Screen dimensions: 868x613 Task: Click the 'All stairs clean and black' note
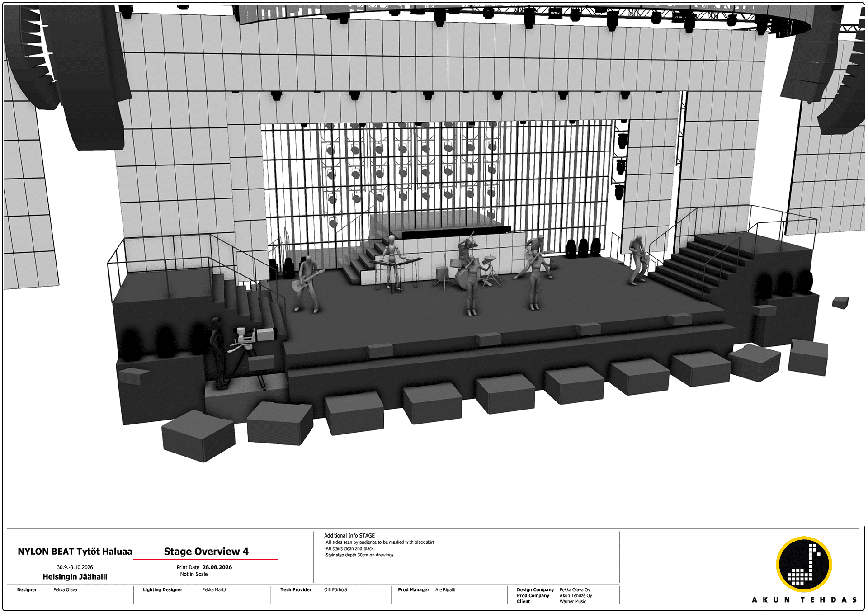tap(349, 549)
